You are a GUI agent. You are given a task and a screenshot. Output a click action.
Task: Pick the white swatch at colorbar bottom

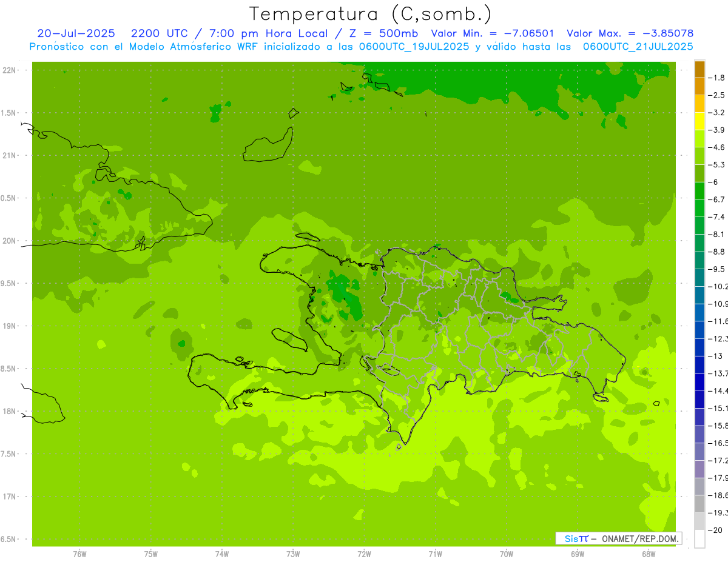tap(699, 538)
